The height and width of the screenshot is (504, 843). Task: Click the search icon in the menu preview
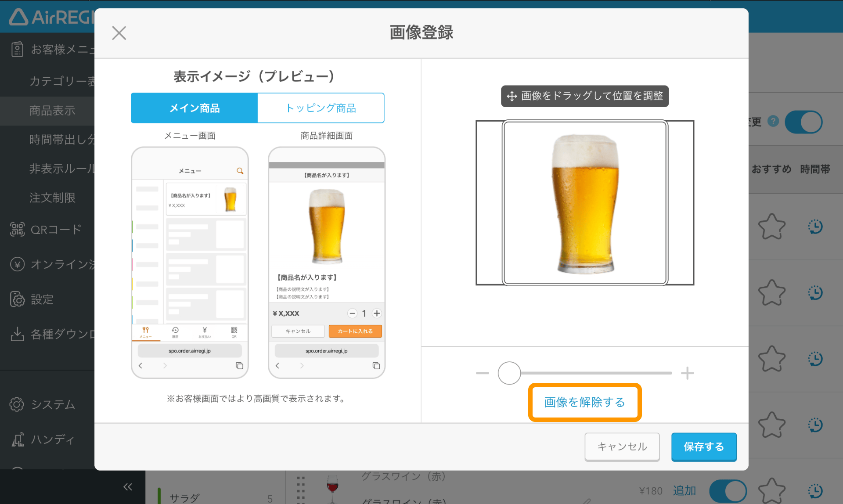pyautogui.click(x=240, y=171)
